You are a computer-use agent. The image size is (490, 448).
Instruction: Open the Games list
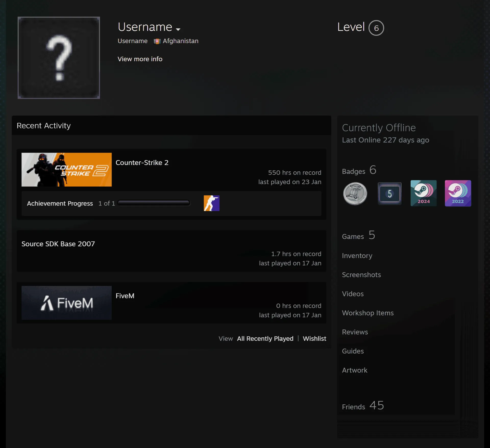click(x=359, y=235)
